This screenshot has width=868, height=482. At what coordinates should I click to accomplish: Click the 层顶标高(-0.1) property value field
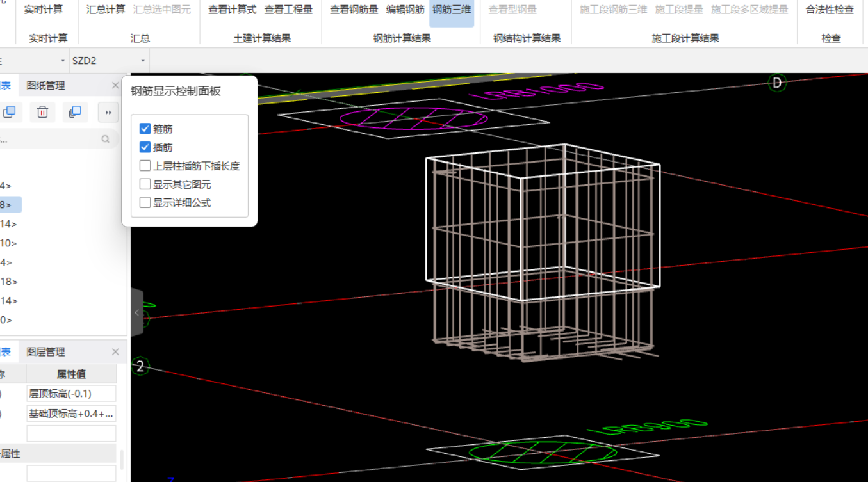click(x=70, y=392)
